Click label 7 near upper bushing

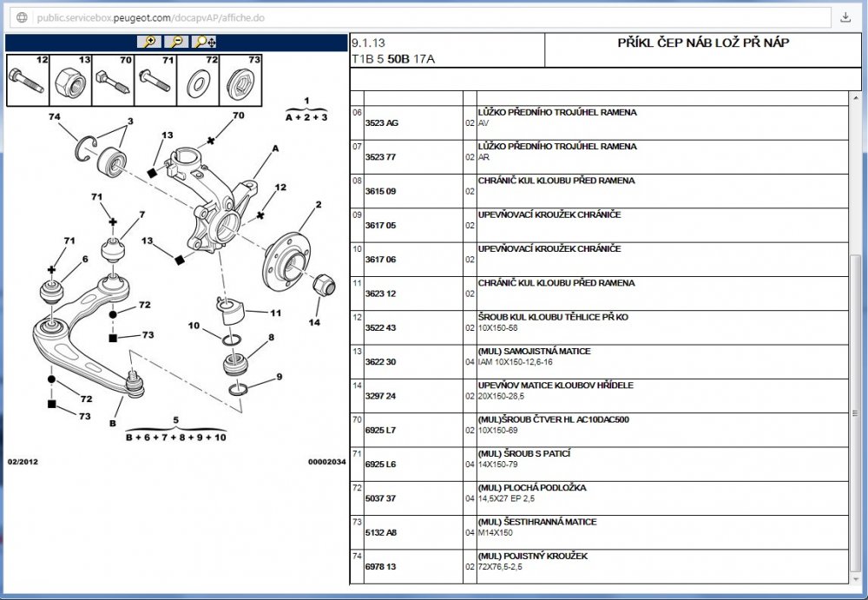pyautogui.click(x=141, y=214)
